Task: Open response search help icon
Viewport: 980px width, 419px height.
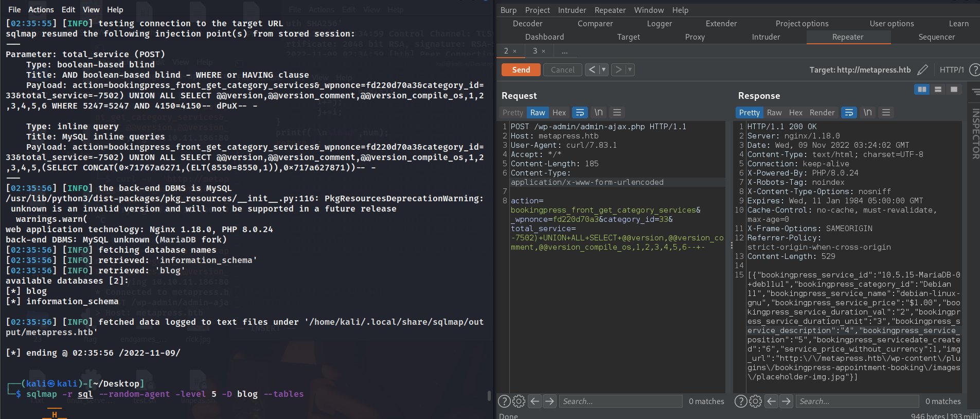Action: 741,401
